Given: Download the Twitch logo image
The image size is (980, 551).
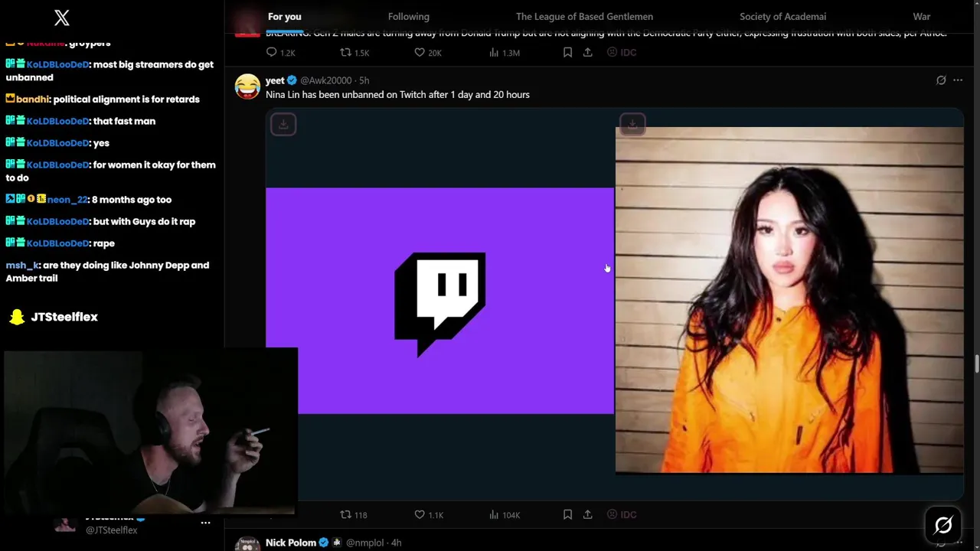Looking at the screenshot, I should point(283,124).
